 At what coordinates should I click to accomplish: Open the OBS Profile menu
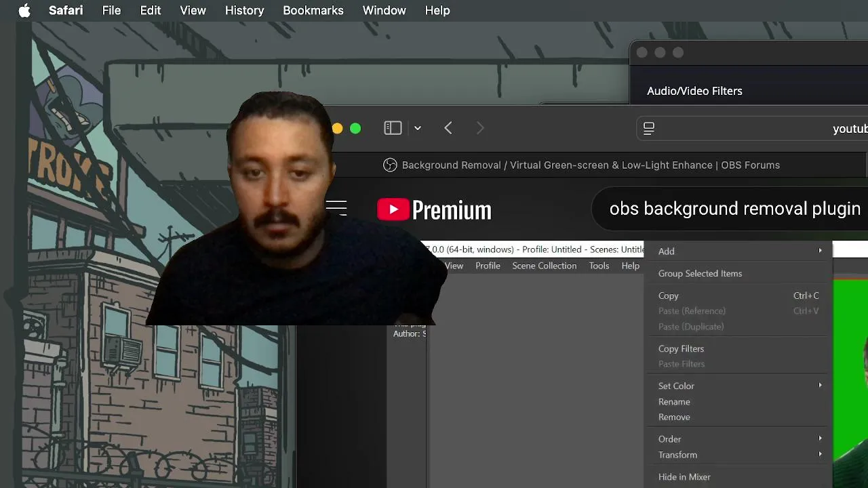[x=488, y=266]
